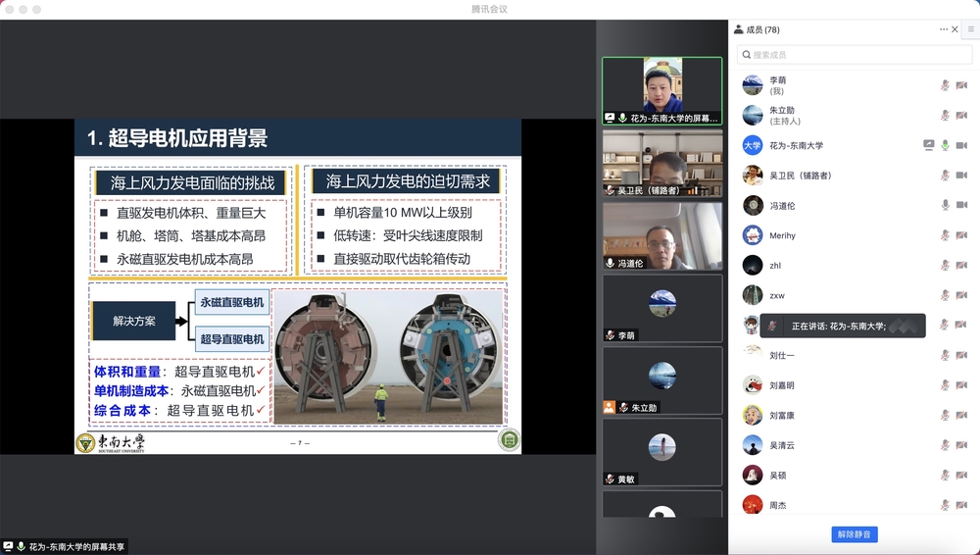Select the 吴卫民 video thumbnail tile
This screenshot has height=555, width=980.
tap(661, 163)
